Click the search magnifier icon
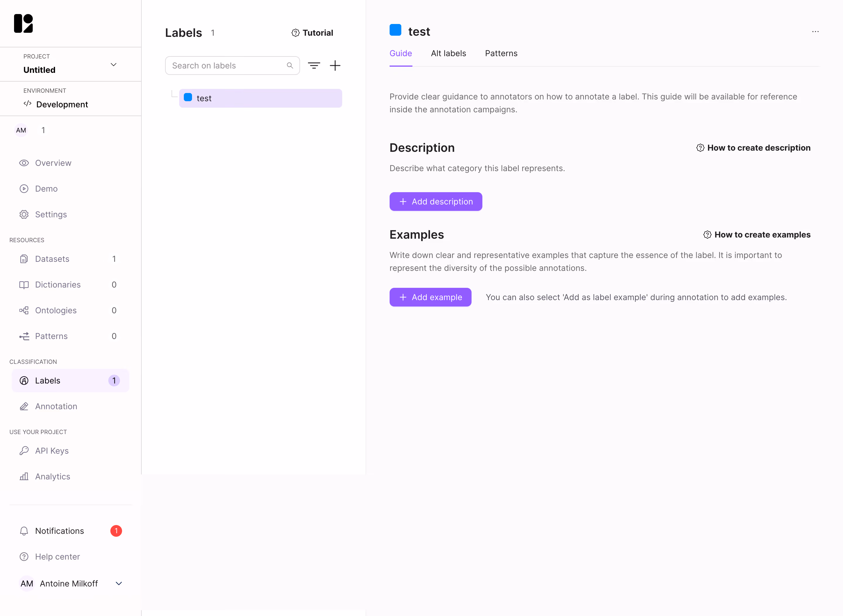 pos(290,66)
